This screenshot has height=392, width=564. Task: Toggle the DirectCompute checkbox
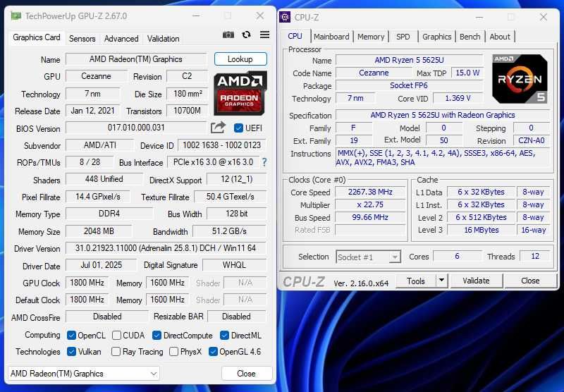157,335
